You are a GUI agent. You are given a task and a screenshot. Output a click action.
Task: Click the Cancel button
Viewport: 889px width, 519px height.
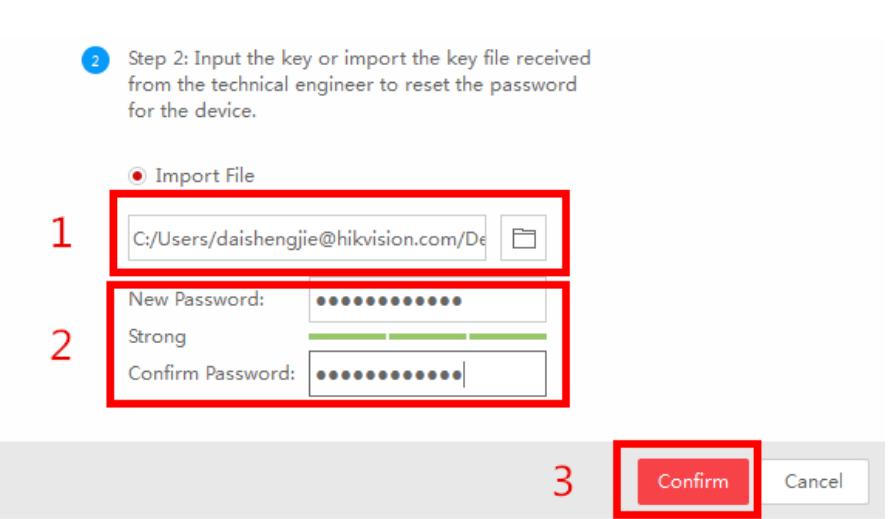(x=813, y=481)
